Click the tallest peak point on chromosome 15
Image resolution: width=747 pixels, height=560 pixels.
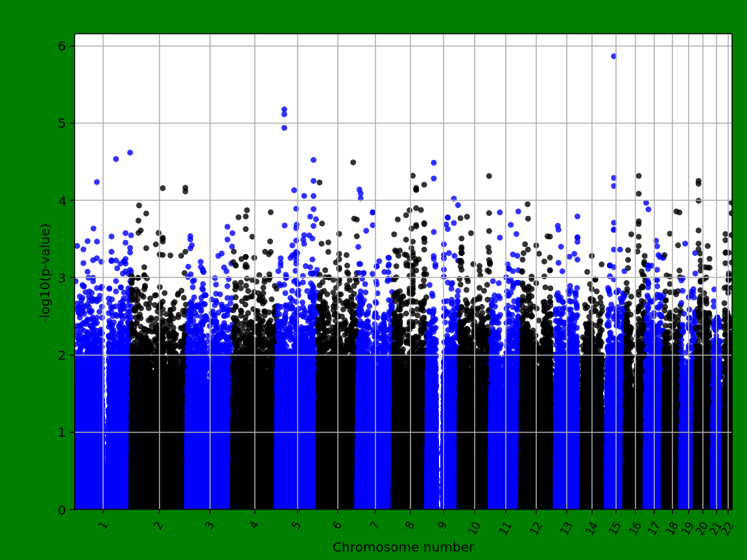pyautogui.click(x=613, y=57)
